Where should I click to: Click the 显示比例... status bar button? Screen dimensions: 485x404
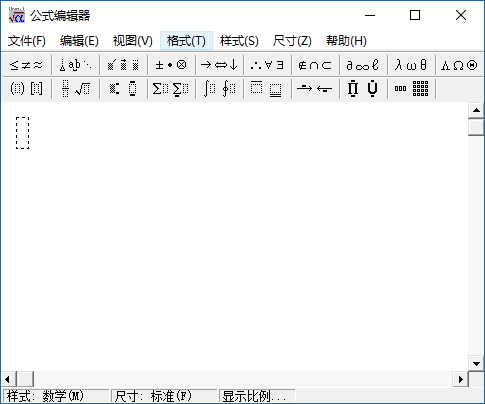click(x=257, y=396)
